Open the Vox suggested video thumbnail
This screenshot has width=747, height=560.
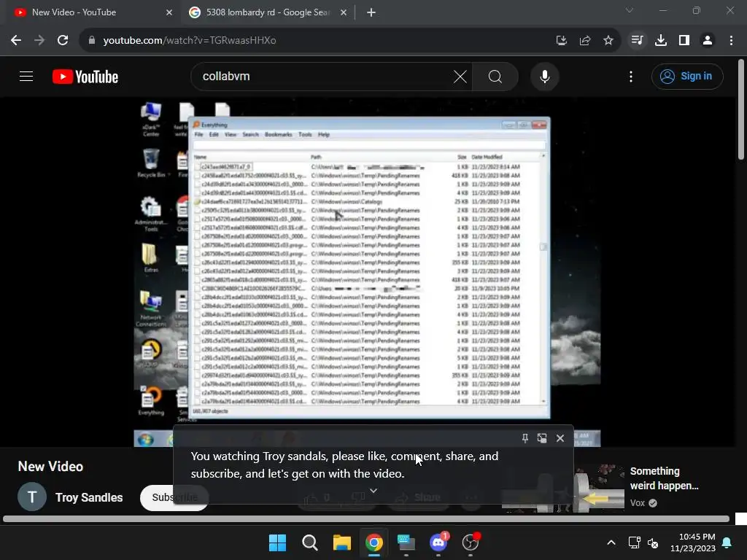598,489
